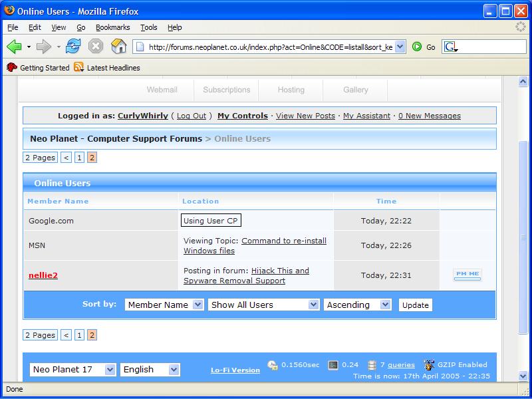Viewport: 532px width, 399px height.
Task: Switch to the Gallery tab
Action: [x=356, y=90]
